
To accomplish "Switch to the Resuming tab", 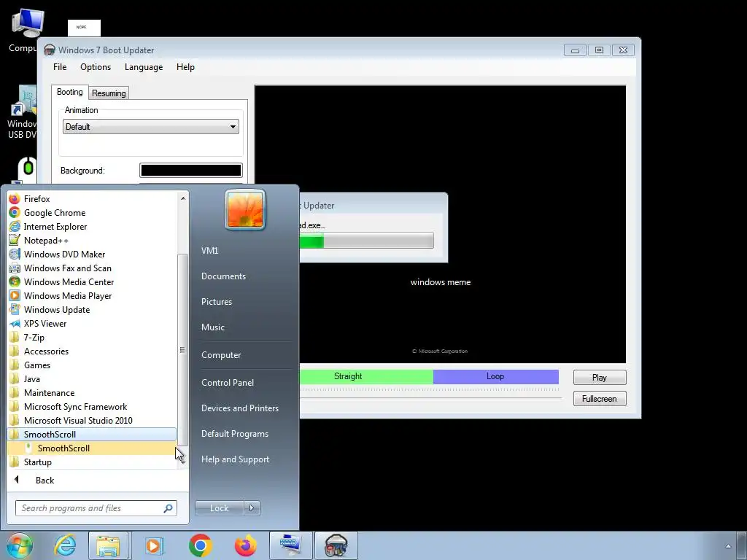I will [x=109, y=93].
